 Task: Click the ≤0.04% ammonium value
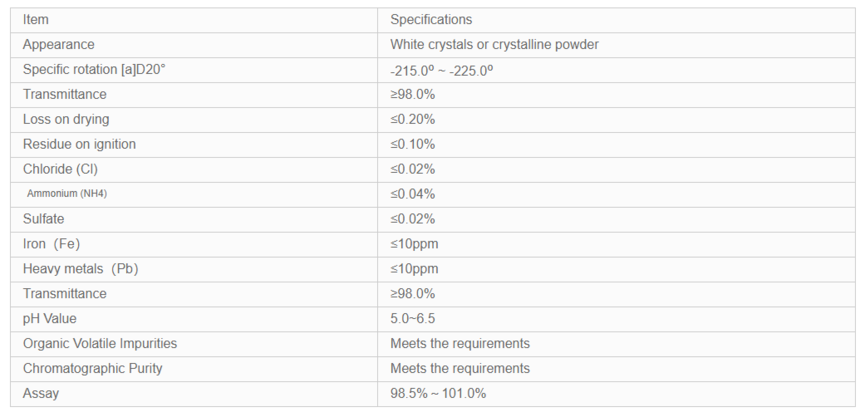[412, 194]
